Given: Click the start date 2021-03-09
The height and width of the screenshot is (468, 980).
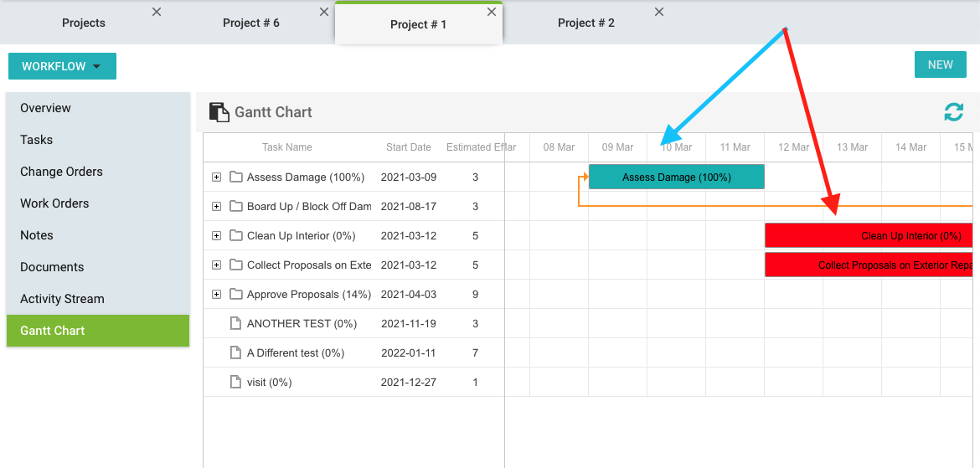Looking at the screenshot, I should [409, 177].
